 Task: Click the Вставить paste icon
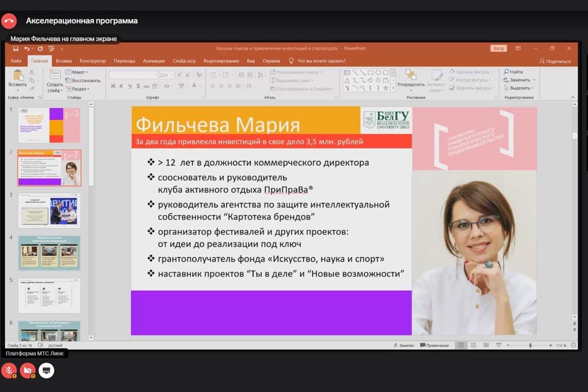(x=18, y=77)
